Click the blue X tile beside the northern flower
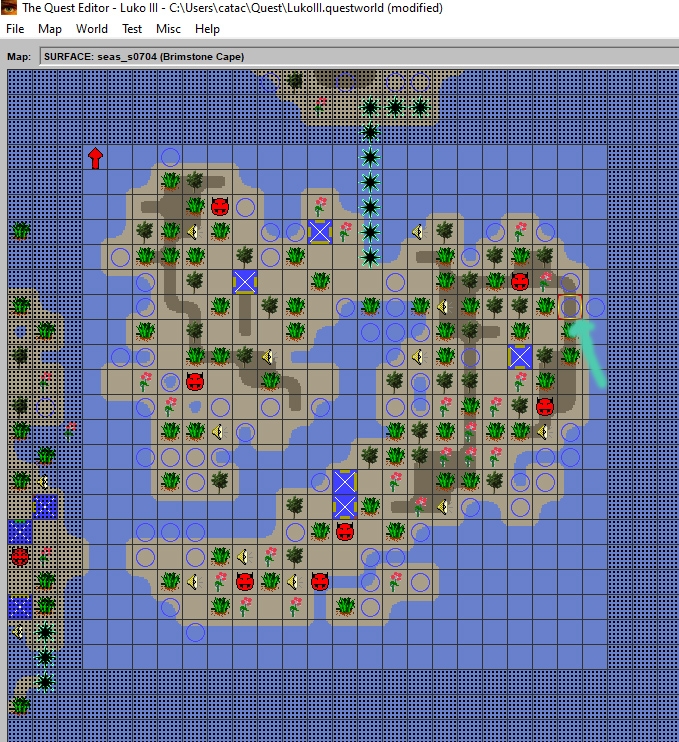Screen dimensions: 679x742 click(320, 232)
